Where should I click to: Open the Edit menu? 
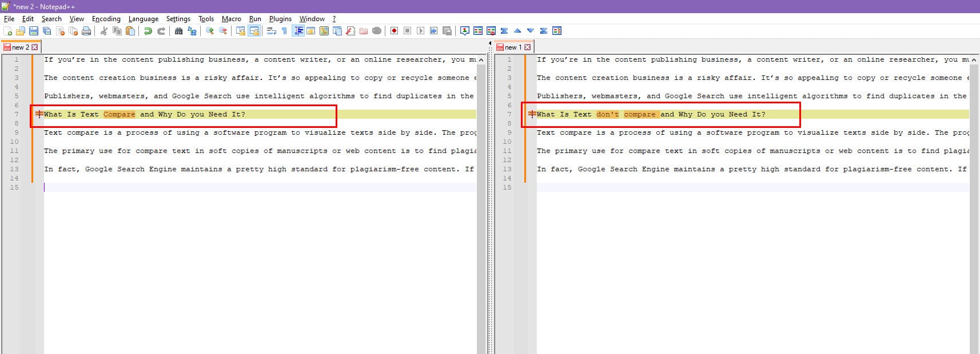tap(28, 19)
